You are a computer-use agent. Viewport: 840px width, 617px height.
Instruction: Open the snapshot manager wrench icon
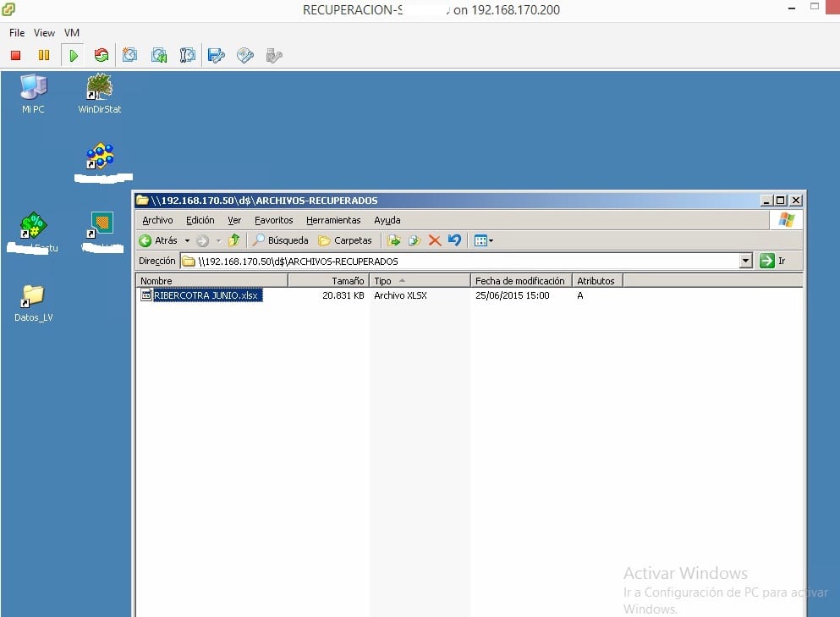[x=187, y=56]
